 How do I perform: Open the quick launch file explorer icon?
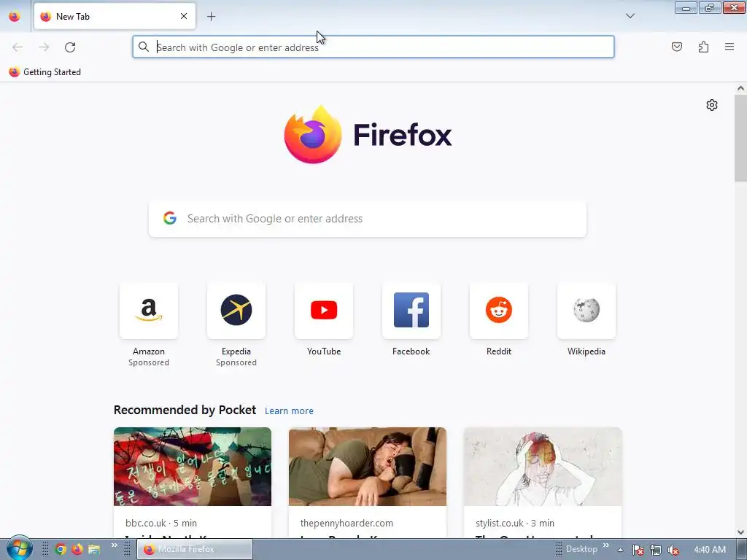point(94,550)
